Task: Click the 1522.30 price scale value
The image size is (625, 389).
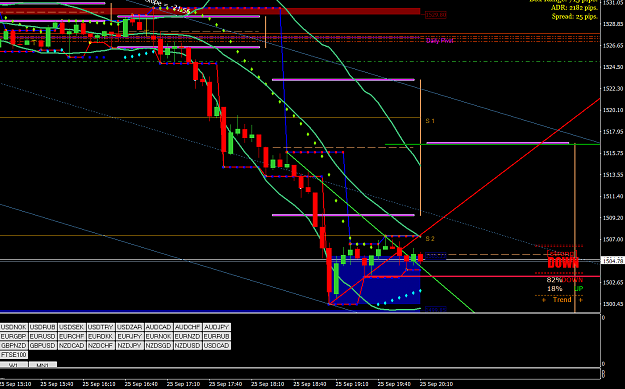Action: click(613, 88)
